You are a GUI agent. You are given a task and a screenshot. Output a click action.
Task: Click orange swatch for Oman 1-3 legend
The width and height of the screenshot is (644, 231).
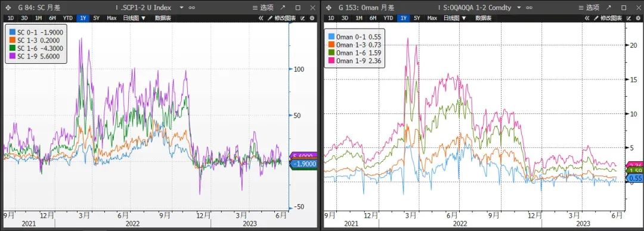pyautogui.click(x=332, y=44)
